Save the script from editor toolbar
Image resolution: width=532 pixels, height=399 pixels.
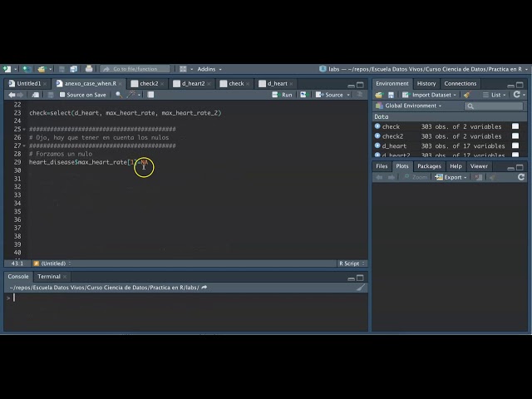51,95
